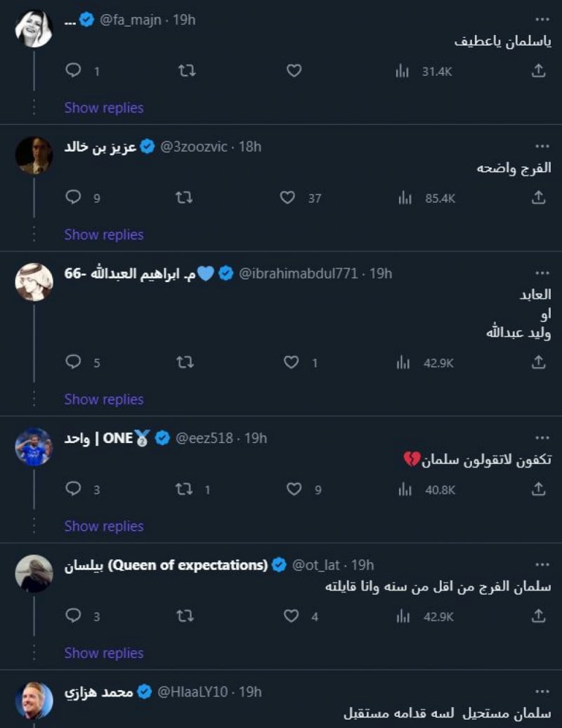Screen dimensions: 562x728
Task: Click Show replies under بيلسان's tweet
Action: [x=103, y=653]
